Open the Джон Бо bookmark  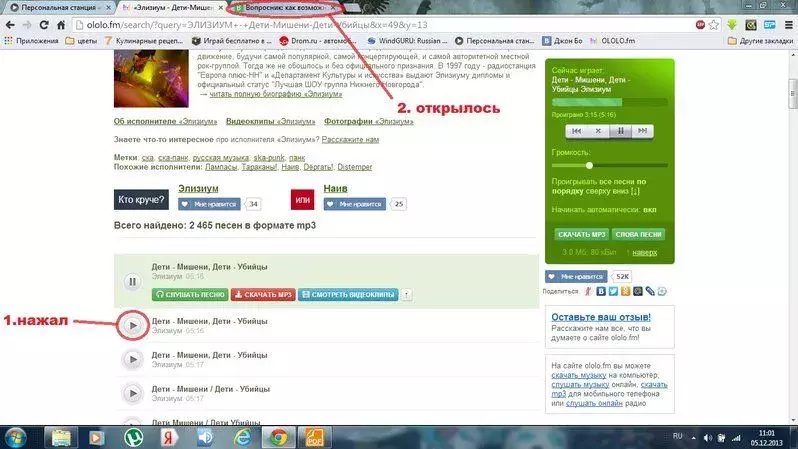(x=562, y=41)
